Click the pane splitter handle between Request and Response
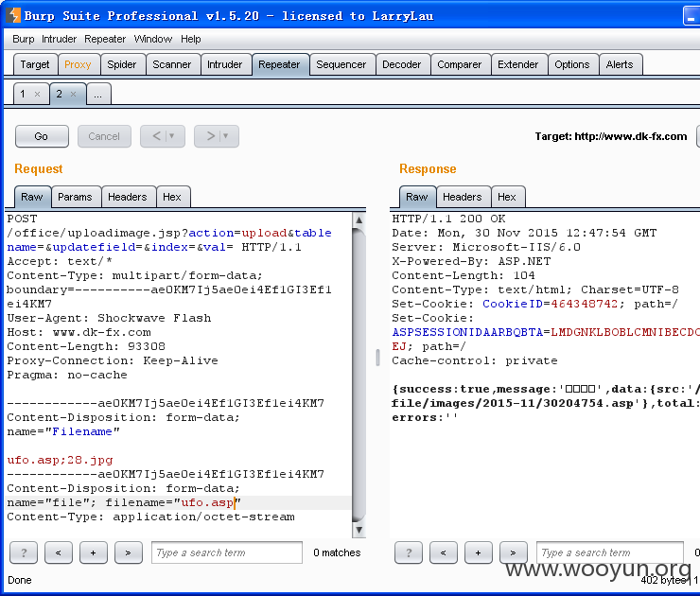 point(377,358)
